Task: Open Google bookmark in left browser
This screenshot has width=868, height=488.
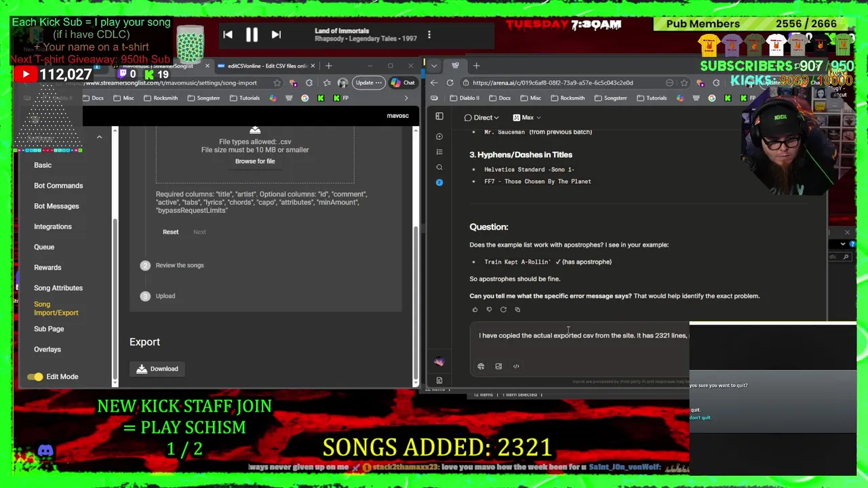Action: click(304, 98)
